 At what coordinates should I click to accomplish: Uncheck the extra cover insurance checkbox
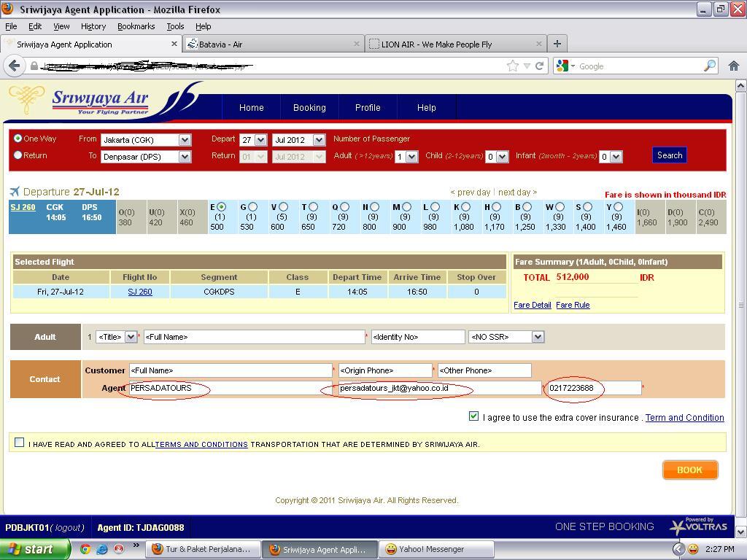(473, 416)
